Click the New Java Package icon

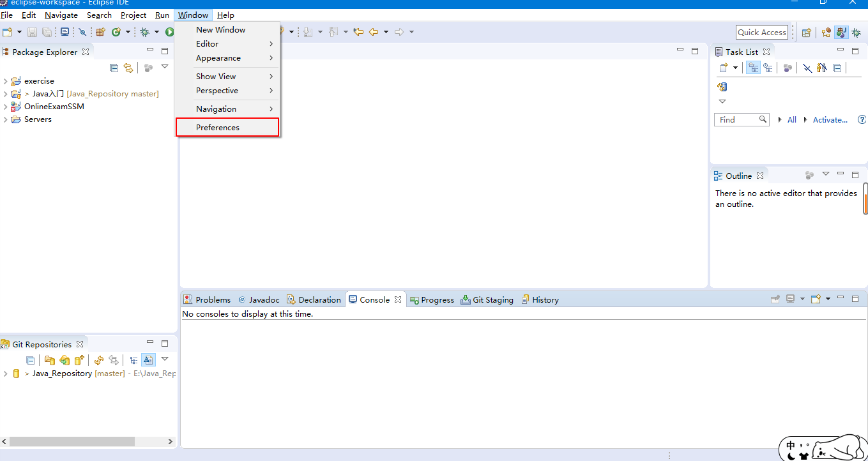click(x=100, y=32)
